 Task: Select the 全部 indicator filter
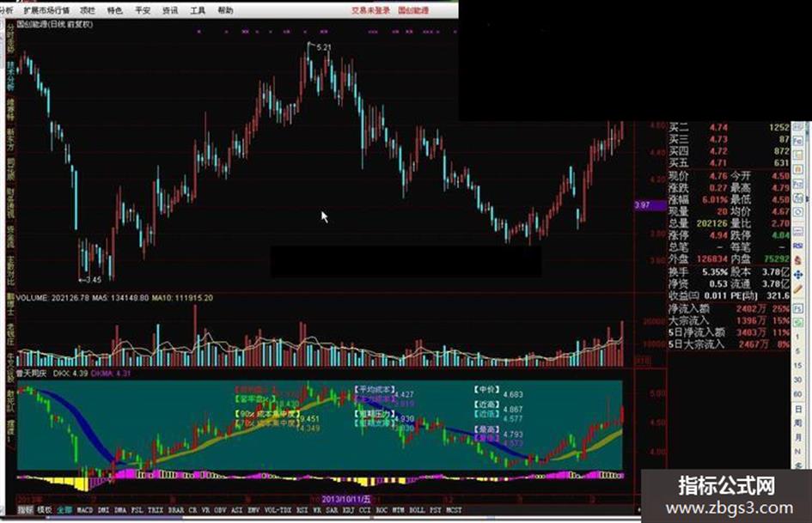(64, 510)
